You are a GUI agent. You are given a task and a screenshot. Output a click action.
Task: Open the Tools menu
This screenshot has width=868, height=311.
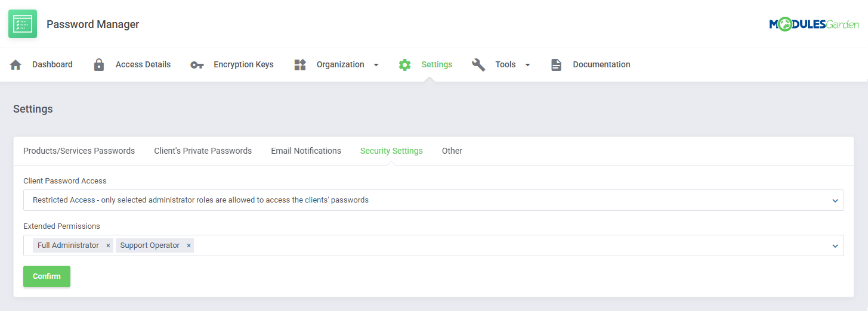505,64
